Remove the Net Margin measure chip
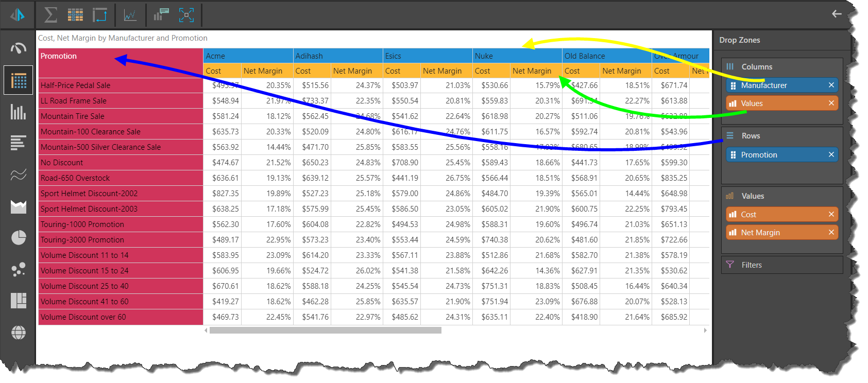This screenshot has height=383, width=868. 831,233
